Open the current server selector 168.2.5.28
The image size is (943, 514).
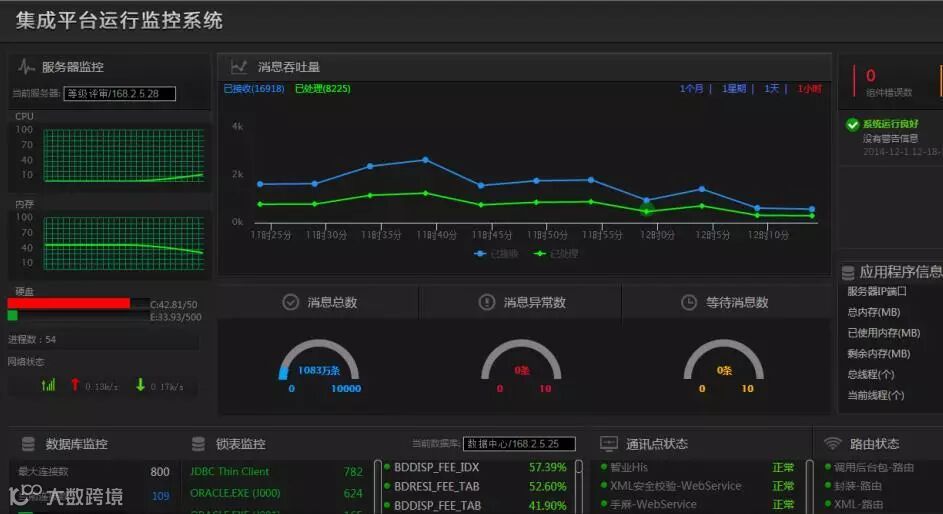(x=120, y=94)
